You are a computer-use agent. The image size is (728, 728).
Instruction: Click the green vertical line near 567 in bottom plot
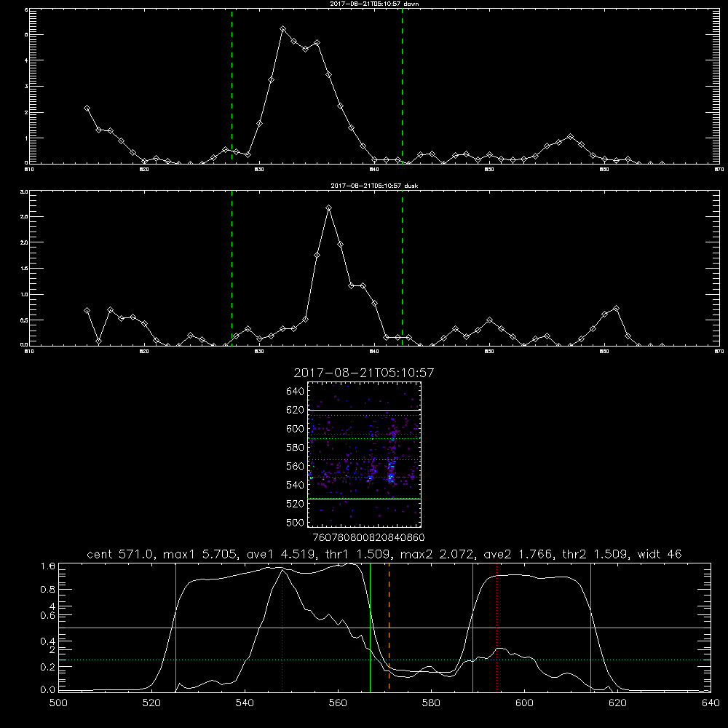370,627
